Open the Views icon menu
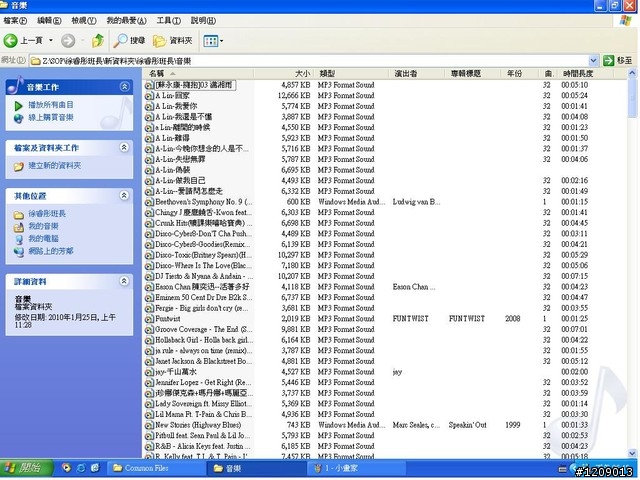The height and width of the screenshot is (480, 640). [x=211, y=40]
